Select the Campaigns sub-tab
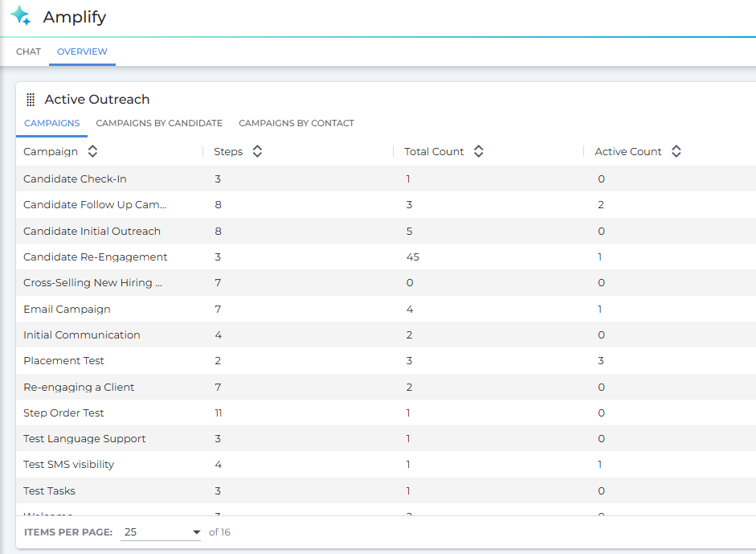The width and height of the screenshot is (756, 554). tap(52, 123)
